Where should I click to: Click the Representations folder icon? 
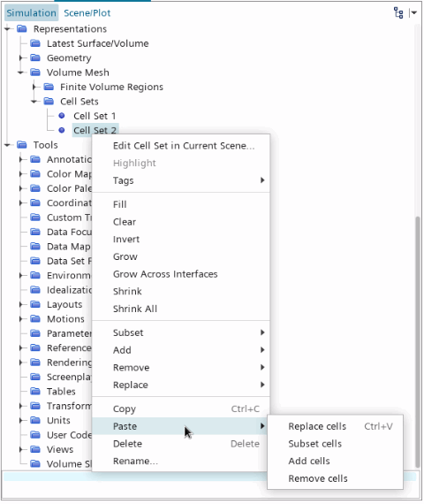pos(22,29)
